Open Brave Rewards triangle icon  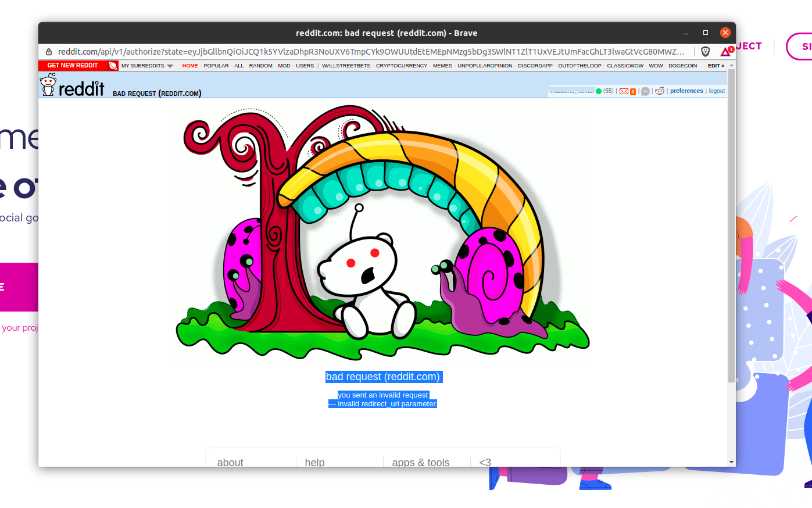[726, 51]
